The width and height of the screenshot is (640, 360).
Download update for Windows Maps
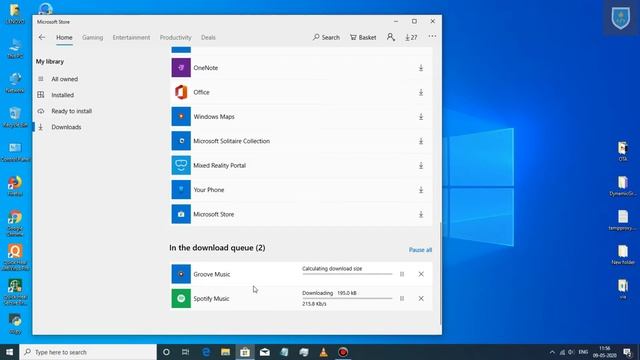[x=421, y=117]
